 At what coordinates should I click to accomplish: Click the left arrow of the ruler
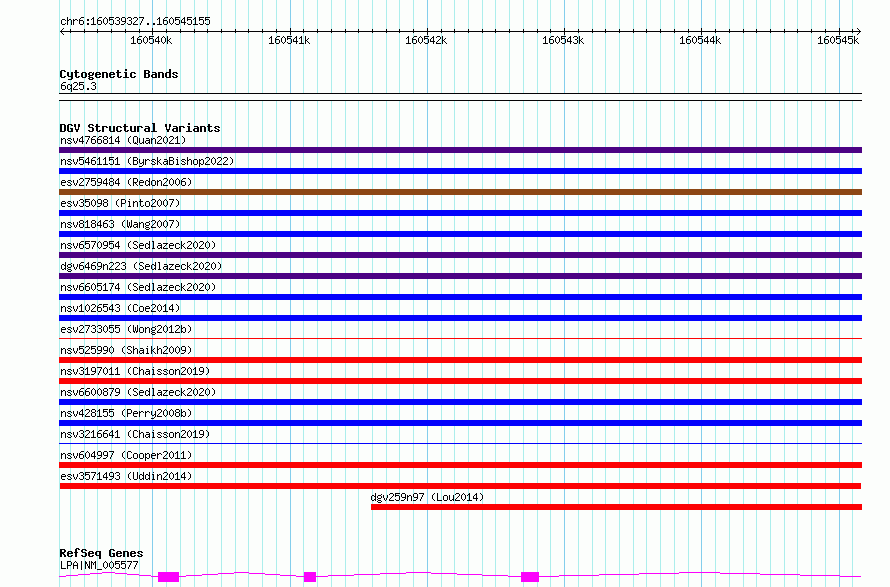(62, 32)
